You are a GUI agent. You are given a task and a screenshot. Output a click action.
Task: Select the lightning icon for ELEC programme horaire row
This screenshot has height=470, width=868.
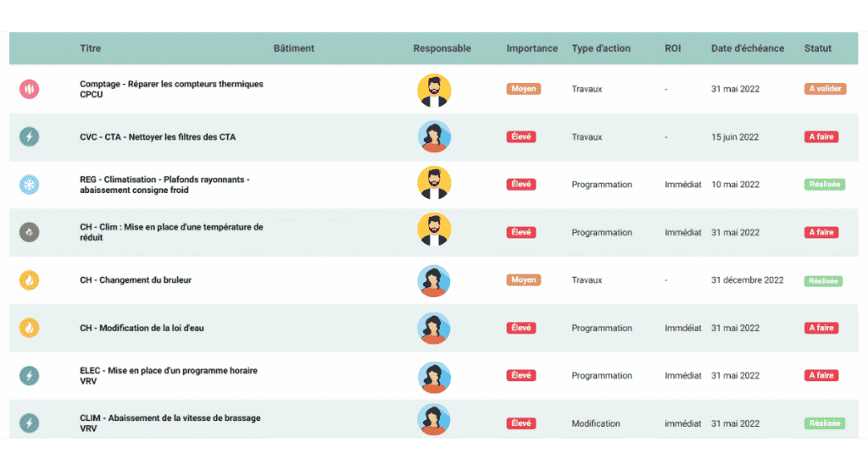(x=29, y=375)
